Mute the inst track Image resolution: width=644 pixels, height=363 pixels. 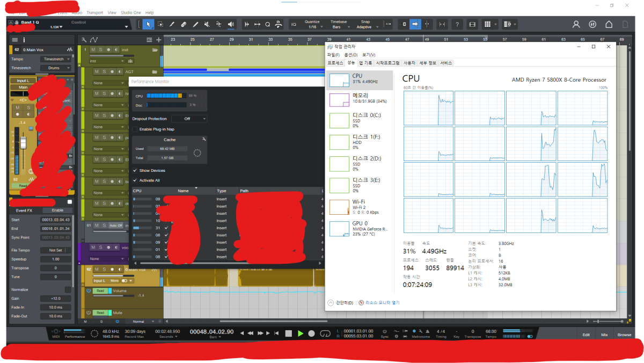(93, 49)
